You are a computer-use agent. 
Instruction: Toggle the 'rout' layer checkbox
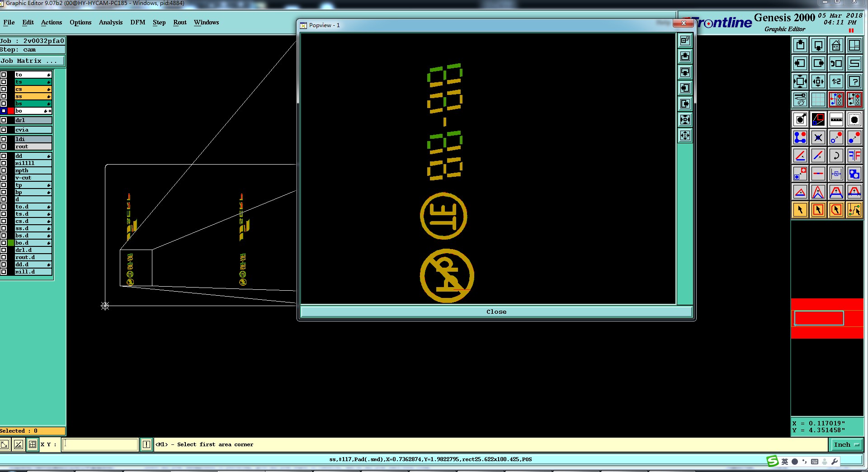point(4,146)
